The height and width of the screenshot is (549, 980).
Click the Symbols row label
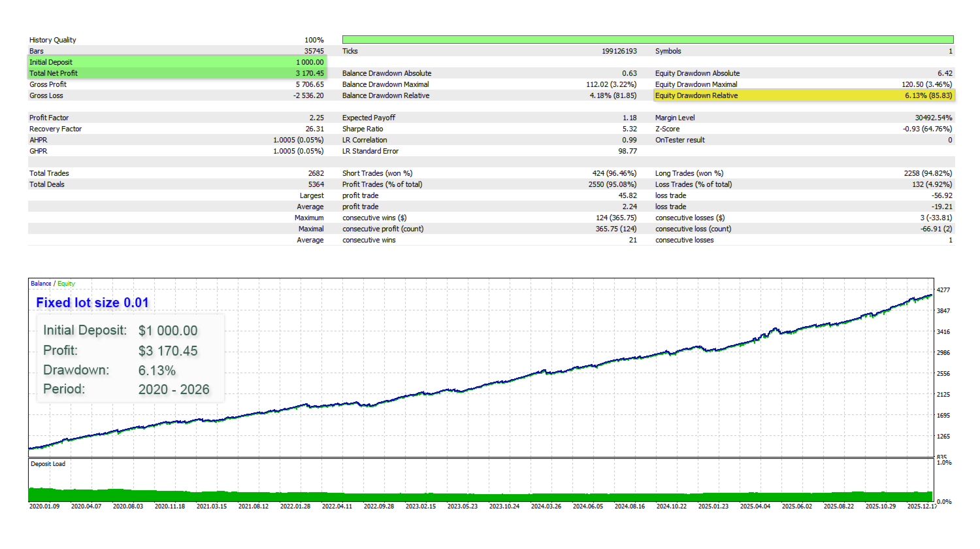tap(668, 51)
